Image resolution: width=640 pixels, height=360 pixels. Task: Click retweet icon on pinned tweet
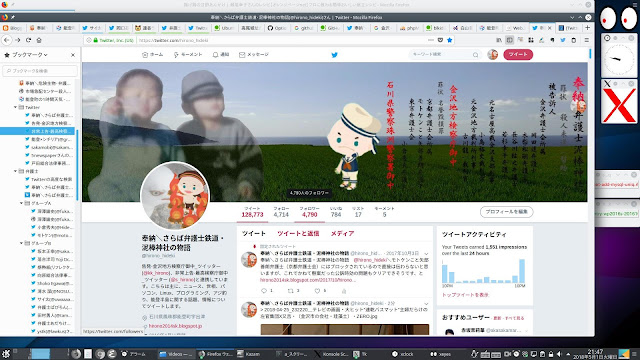tap(291, 291)
